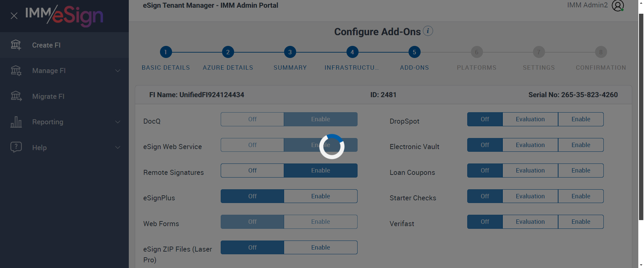Select step 6 circle Platforms
The height and width of the screenshot is (268, 644).
(477, 52)
